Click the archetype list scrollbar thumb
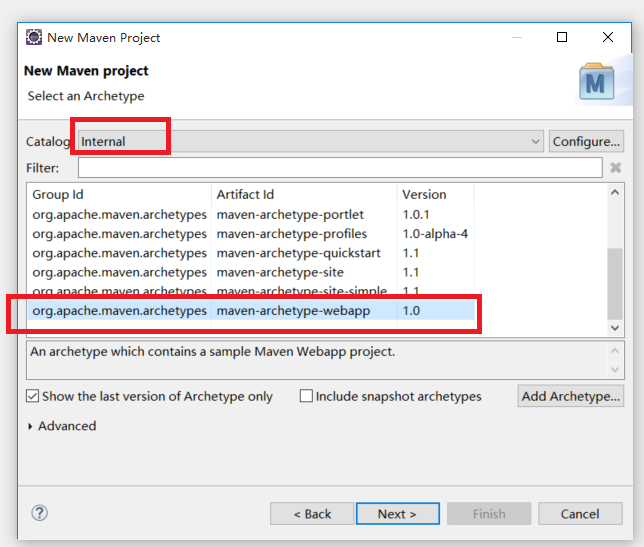Viewport: 644px width, 547px height. (x=615, y=283)
